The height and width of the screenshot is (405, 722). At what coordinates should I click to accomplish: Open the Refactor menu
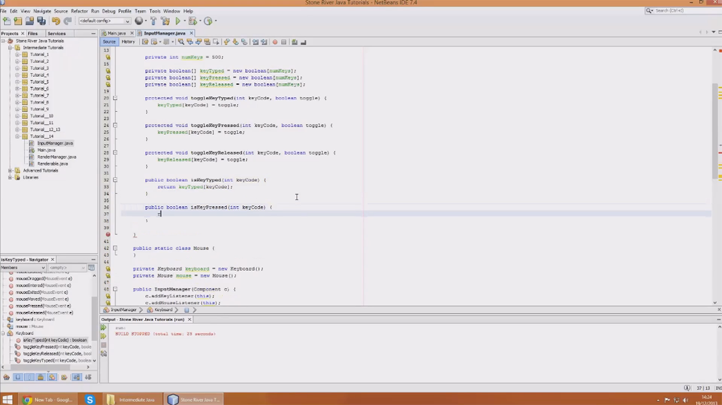click(79, 11)
